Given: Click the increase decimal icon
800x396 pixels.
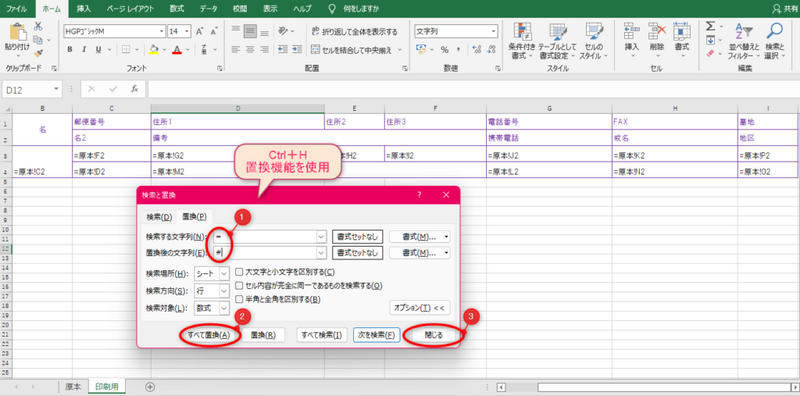Looking at the screenshot, I should 477,50.
